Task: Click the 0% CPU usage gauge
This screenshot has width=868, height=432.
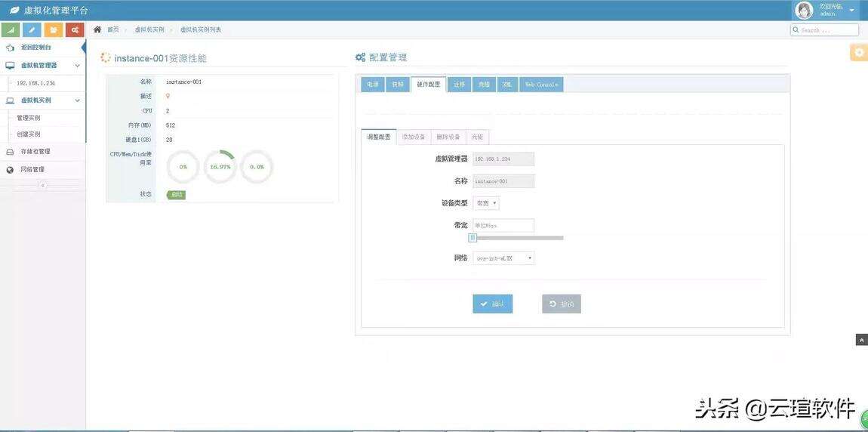Action: click(183, 166)
